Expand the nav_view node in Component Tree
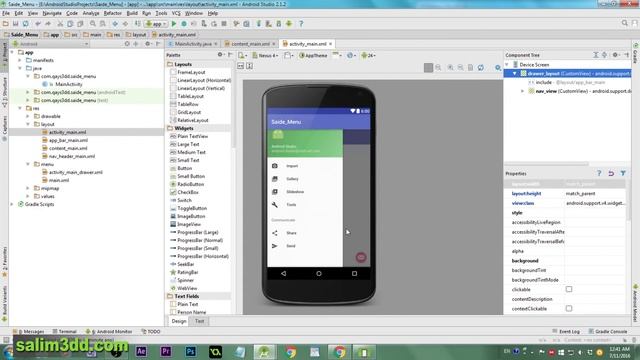The image size is (640, 360). (522, 91)
